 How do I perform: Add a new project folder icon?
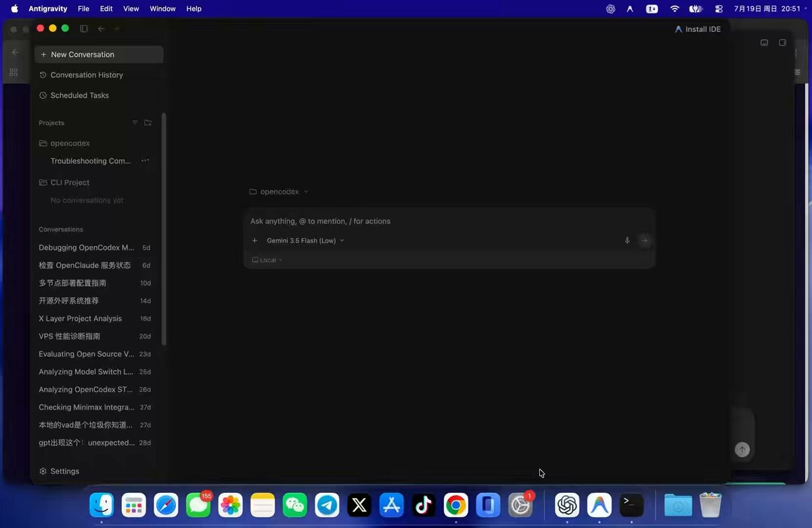[x=148, y=123]
